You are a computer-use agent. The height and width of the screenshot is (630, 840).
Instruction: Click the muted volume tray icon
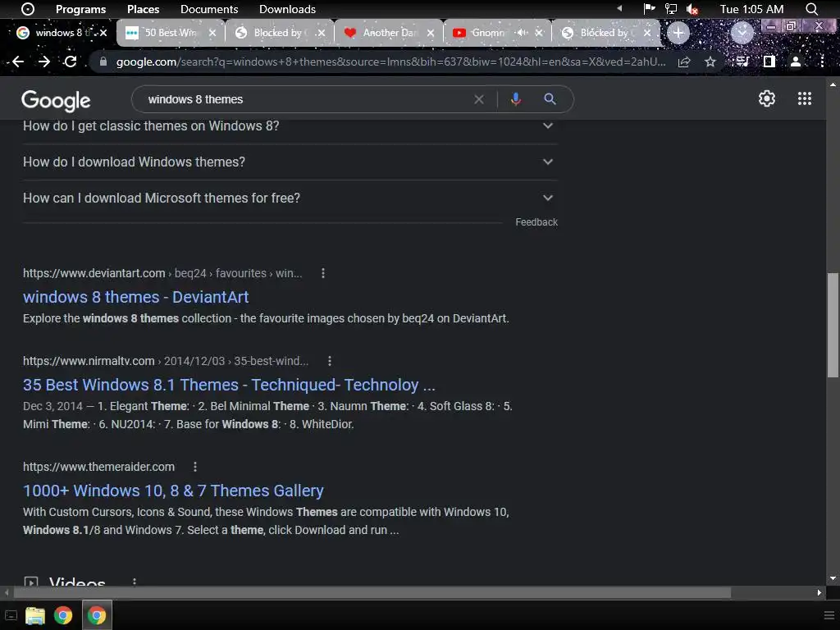coord(692,9)
